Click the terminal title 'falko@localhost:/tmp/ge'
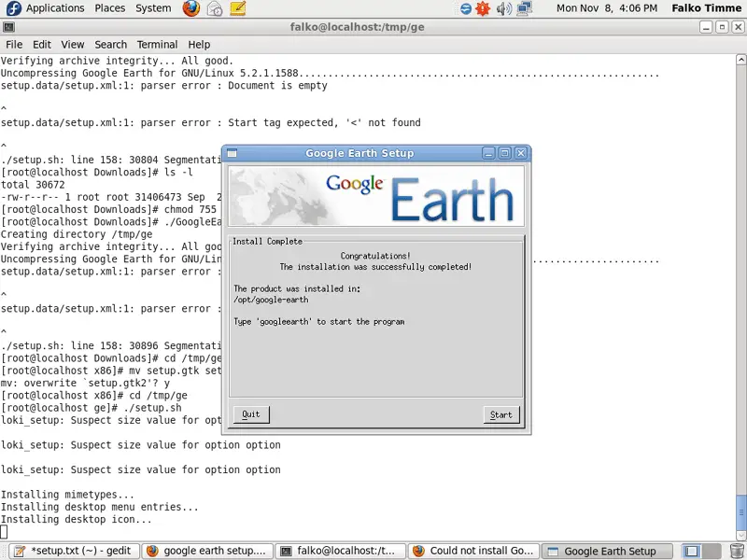 click(x=358, y=27)
